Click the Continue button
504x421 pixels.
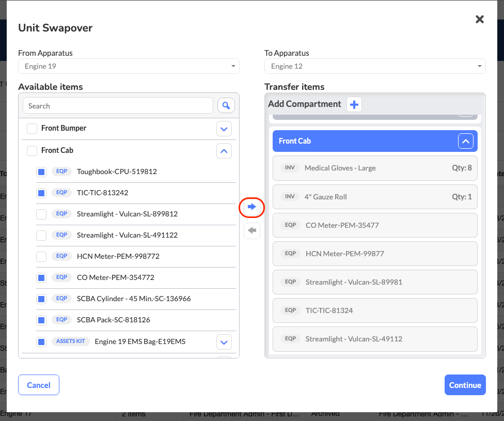click(x=465, y=385)
